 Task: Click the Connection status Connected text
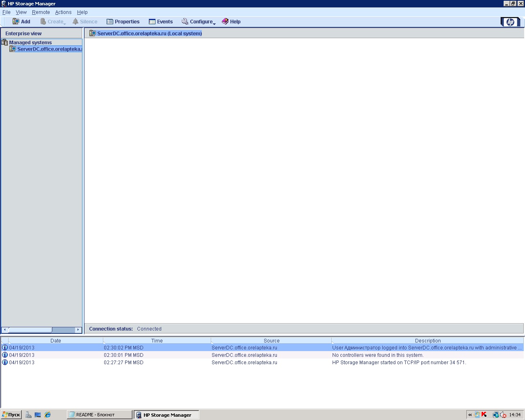(x=149, y=329)
